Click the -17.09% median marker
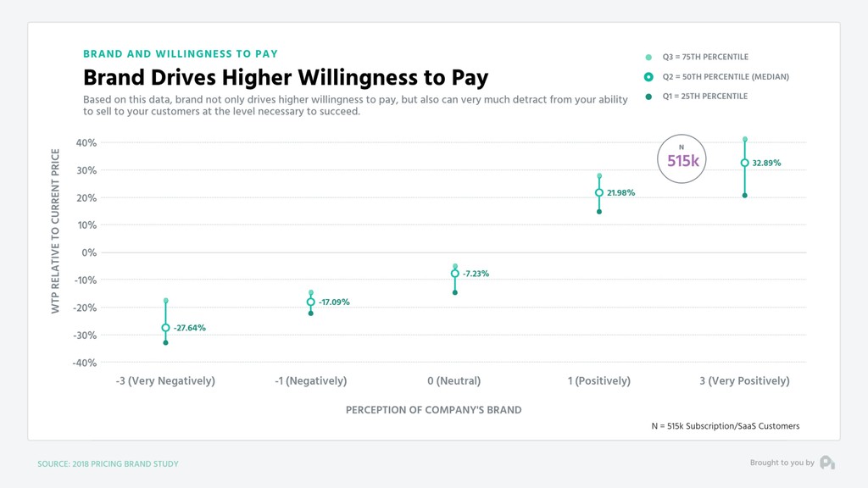Image resolution: width=868 pixels, height=488 pixels. point(311,302)
